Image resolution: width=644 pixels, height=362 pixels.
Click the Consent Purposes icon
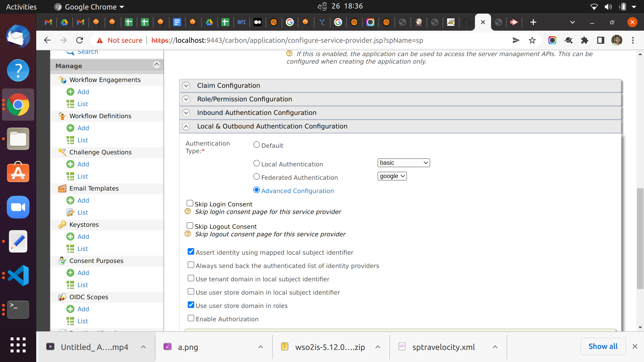click(62, 261)
